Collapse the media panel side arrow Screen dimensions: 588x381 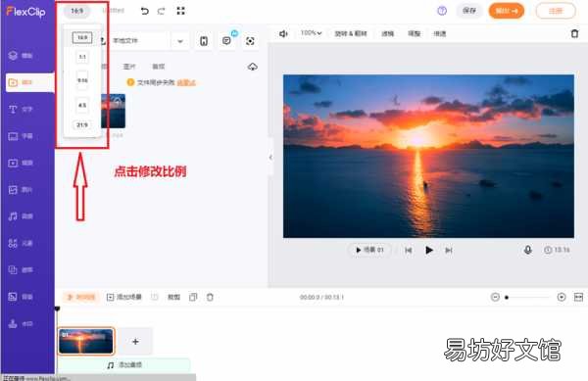point(270,158)
